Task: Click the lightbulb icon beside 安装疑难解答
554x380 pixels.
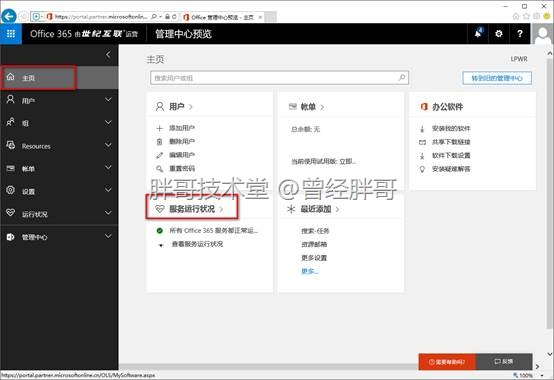Action: 422,169
